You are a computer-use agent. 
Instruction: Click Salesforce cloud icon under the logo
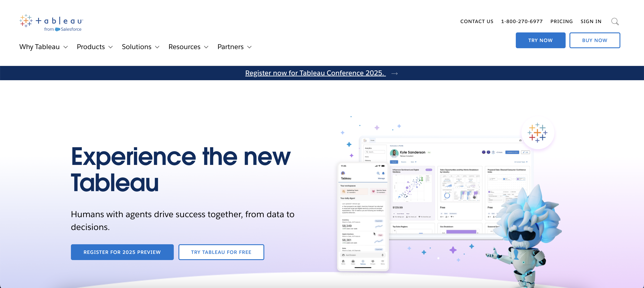57,29
